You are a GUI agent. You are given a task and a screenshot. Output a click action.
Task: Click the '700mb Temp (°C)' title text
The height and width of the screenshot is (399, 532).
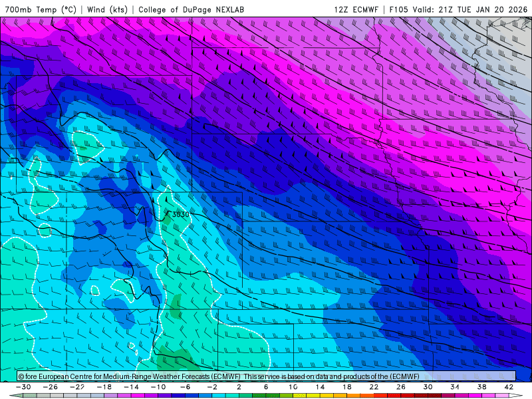tap(41, 9)
